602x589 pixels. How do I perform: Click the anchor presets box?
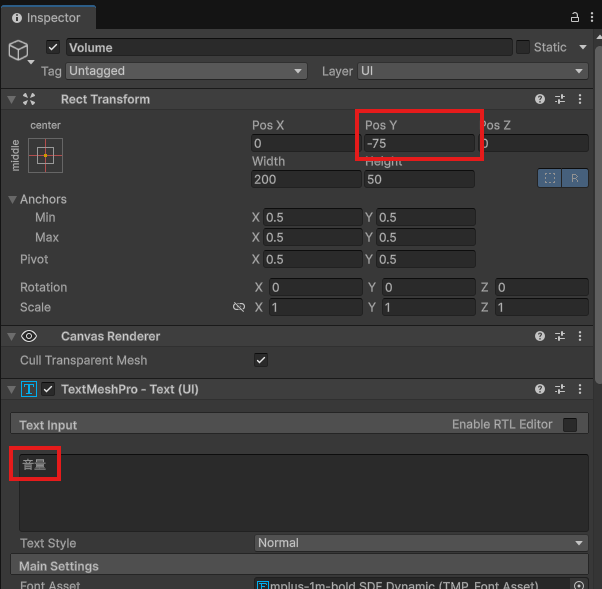tap(45, 155)
